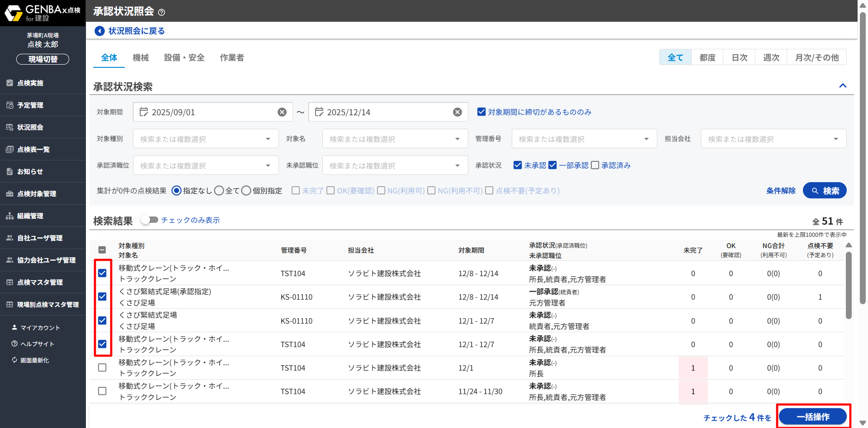Clear the 2025/09/01 start date field
Viewport: 868px width, 428px height.
coord(282,112)
